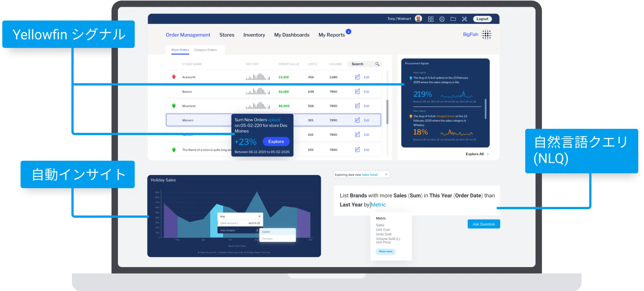The height and width of the screenshot is (291, 644).
Task: Click into the Search input field
Action: (x=360, y=64)
